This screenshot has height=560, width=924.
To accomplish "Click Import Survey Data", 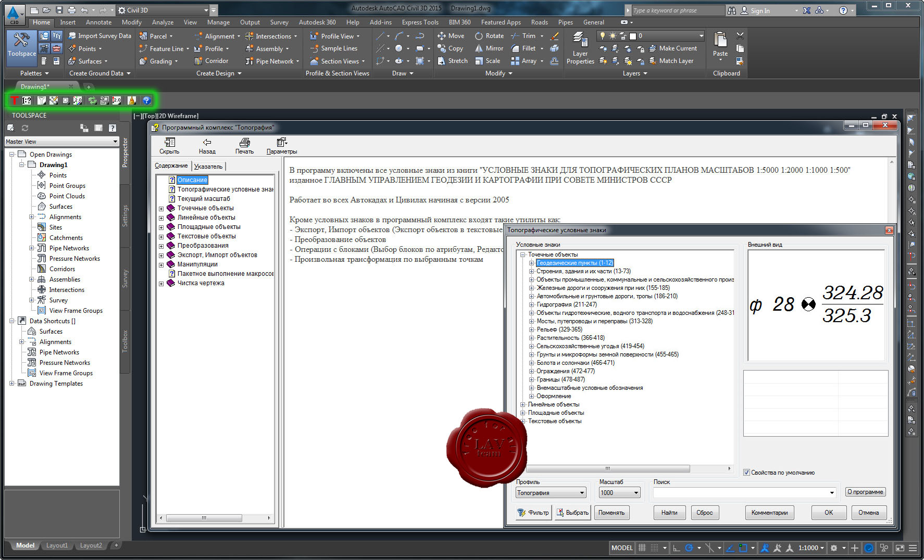I will (x=99, y=36).
